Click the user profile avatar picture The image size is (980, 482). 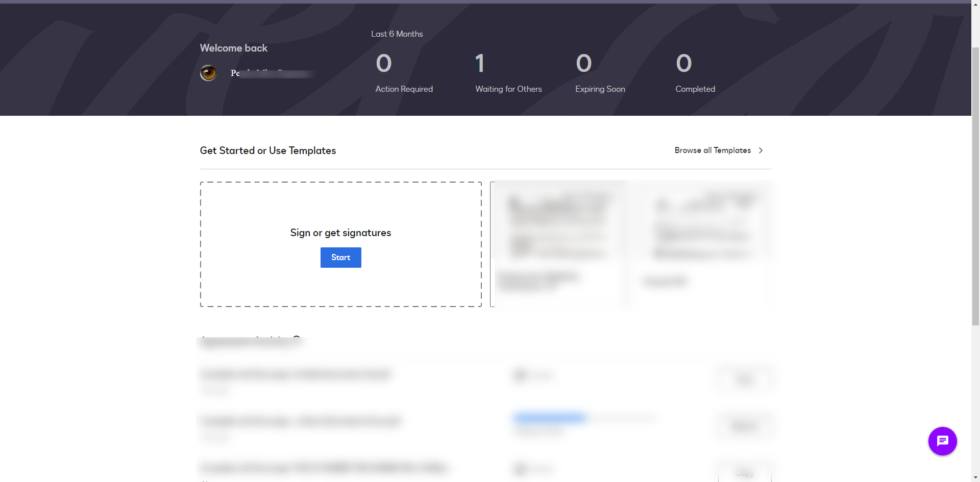pos(208,73)
